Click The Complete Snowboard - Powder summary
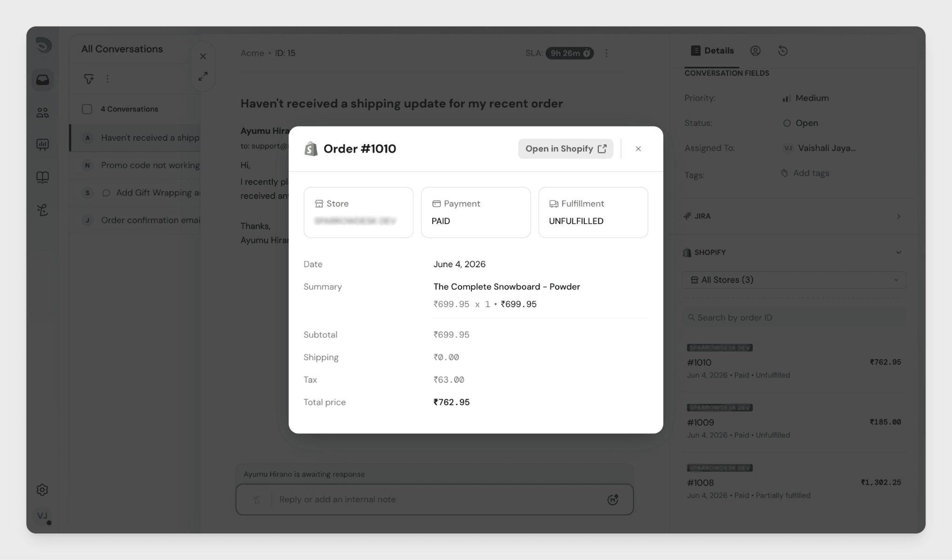Screen dimensions: 952x560 pyautogui.click(x=507, y=287)
